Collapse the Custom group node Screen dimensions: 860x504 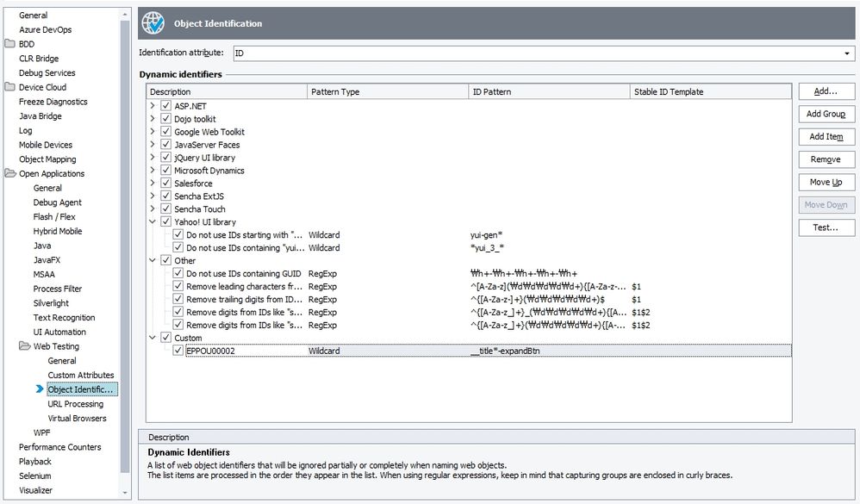pyautogui.click(x=153, y=338)
